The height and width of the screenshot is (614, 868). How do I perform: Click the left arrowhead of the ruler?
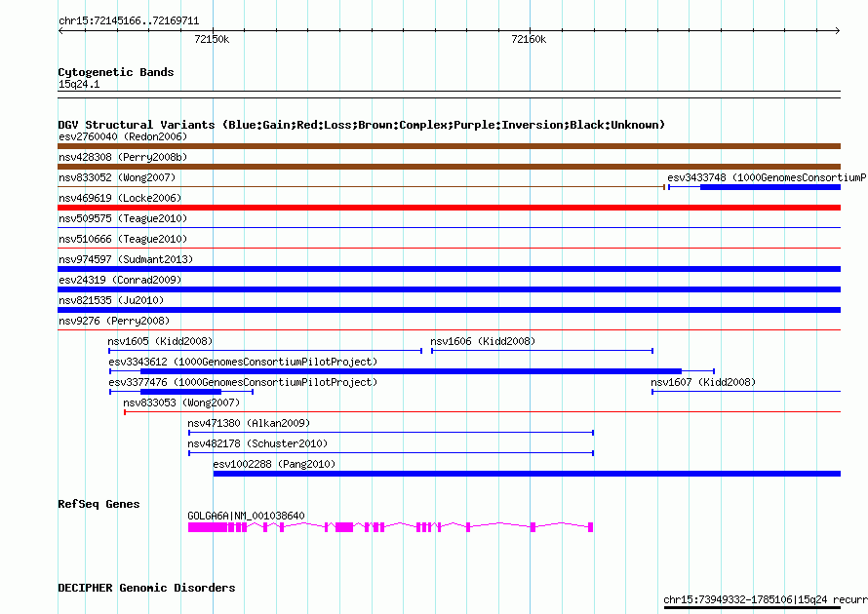pyautogui.click(x=60, y=31)
